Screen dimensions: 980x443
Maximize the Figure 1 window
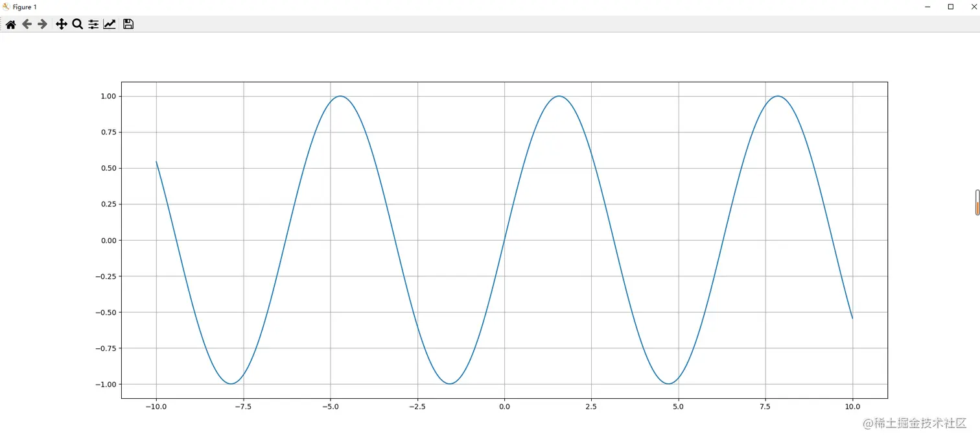951,6
